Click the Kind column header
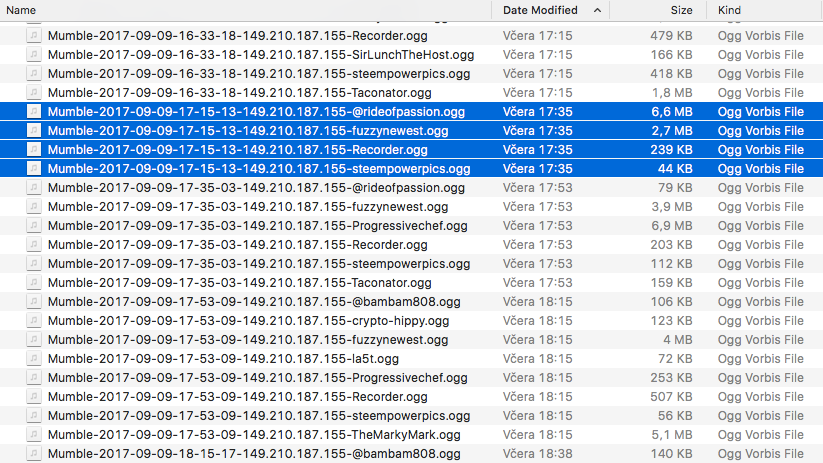 point(729,10)
